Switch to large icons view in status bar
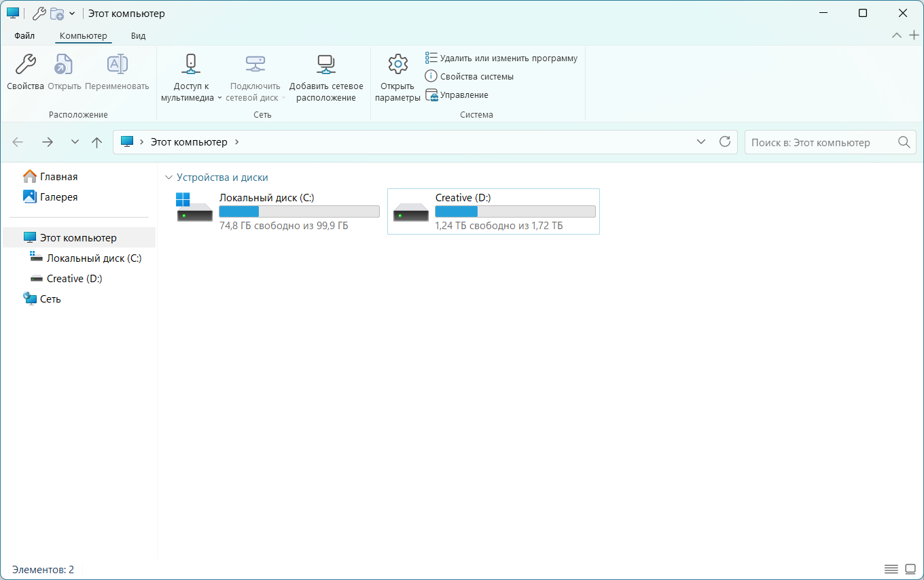The width and height of the screenshot is (924, 580). click(x=910, y=568)
